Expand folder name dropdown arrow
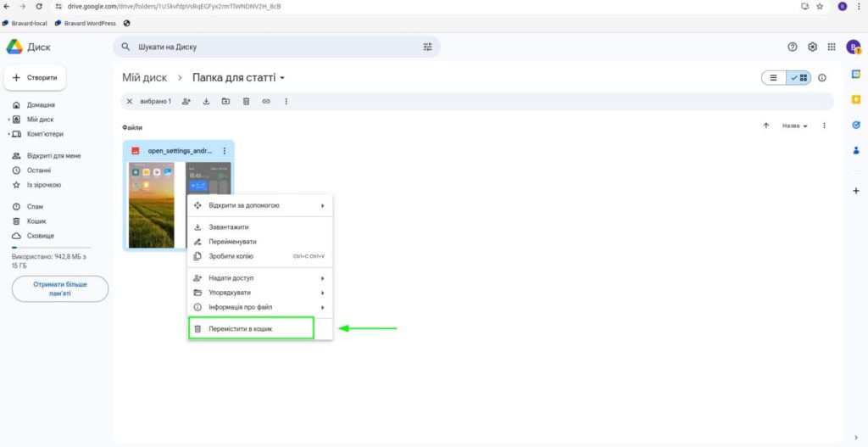Viewport: 868px width, 447px height. click(282, 78)
